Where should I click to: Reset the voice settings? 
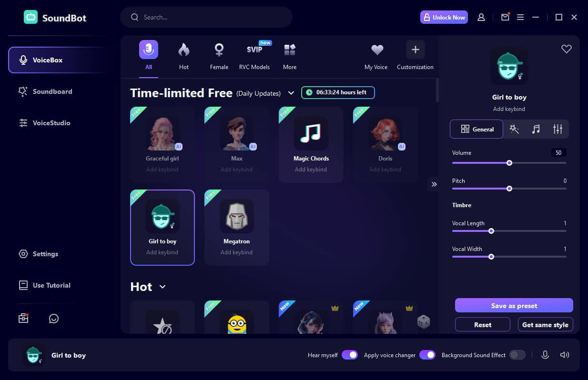[482, 324]
